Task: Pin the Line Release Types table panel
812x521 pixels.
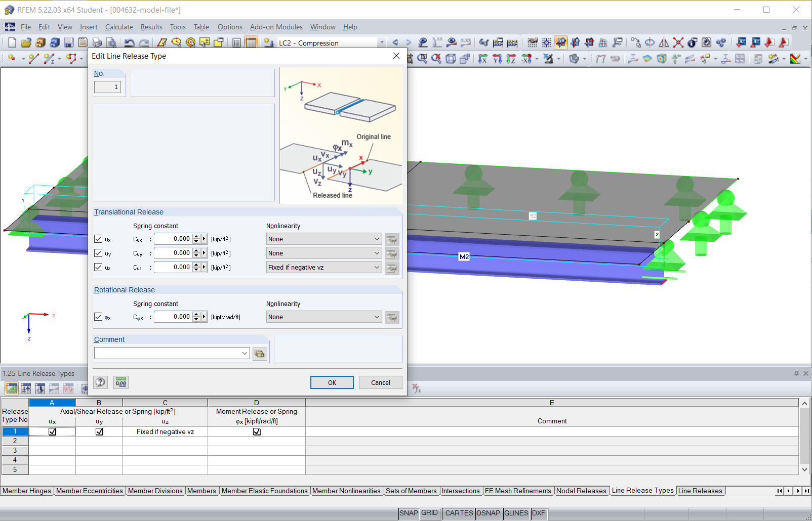Action: pos(796,373)
